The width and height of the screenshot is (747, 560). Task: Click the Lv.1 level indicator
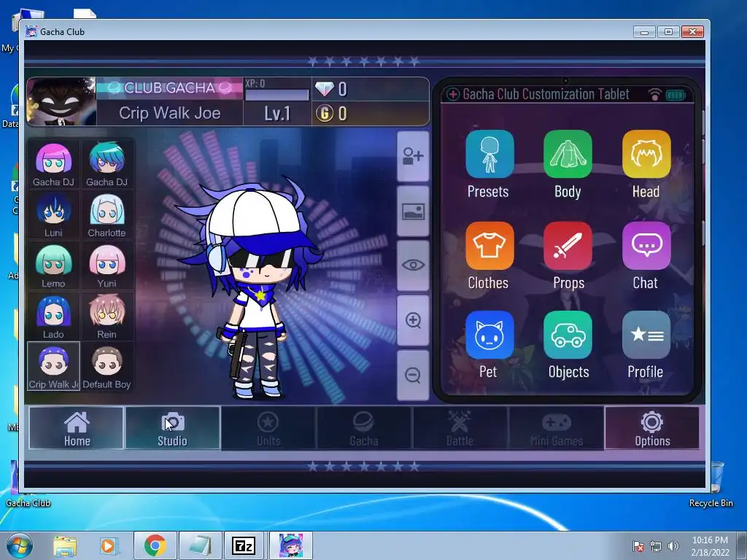click(277, 113)
